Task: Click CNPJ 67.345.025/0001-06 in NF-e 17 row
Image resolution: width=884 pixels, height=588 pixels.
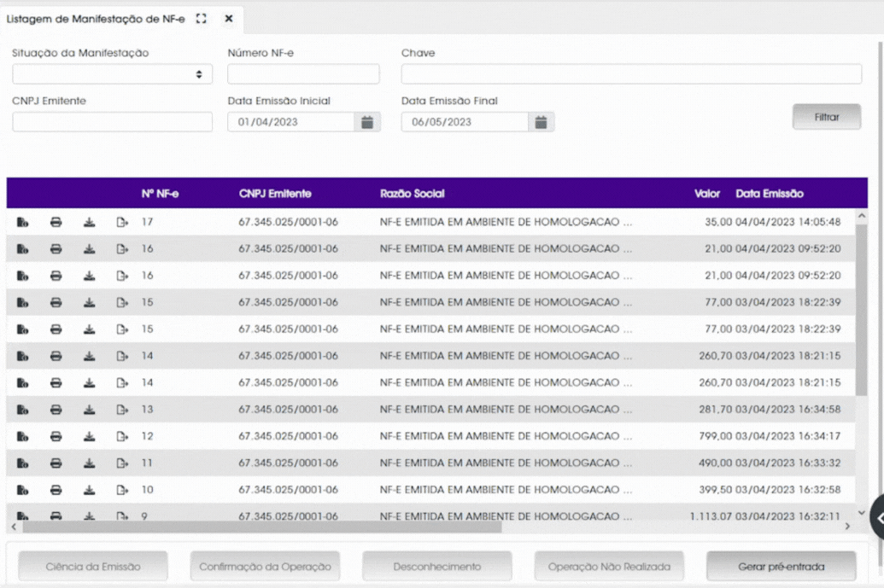Action: click(x=288, y=223)
